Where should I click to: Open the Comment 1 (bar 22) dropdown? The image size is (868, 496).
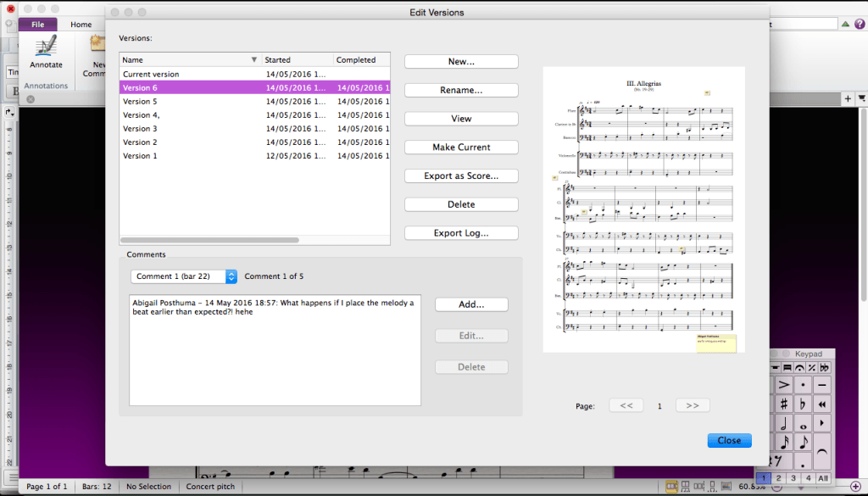pos(184,276)
